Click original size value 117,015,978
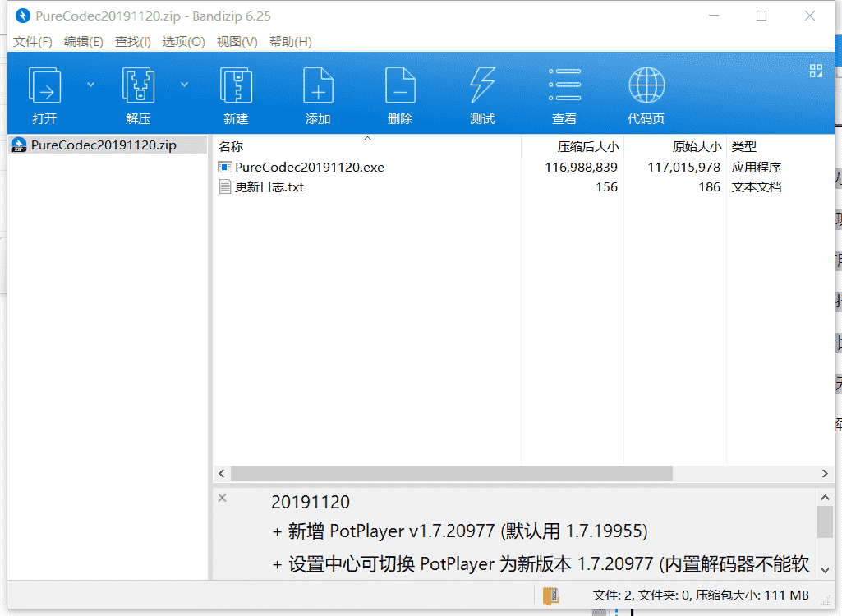The height and width of the screenshot is (616, 842). click(683, 168)
